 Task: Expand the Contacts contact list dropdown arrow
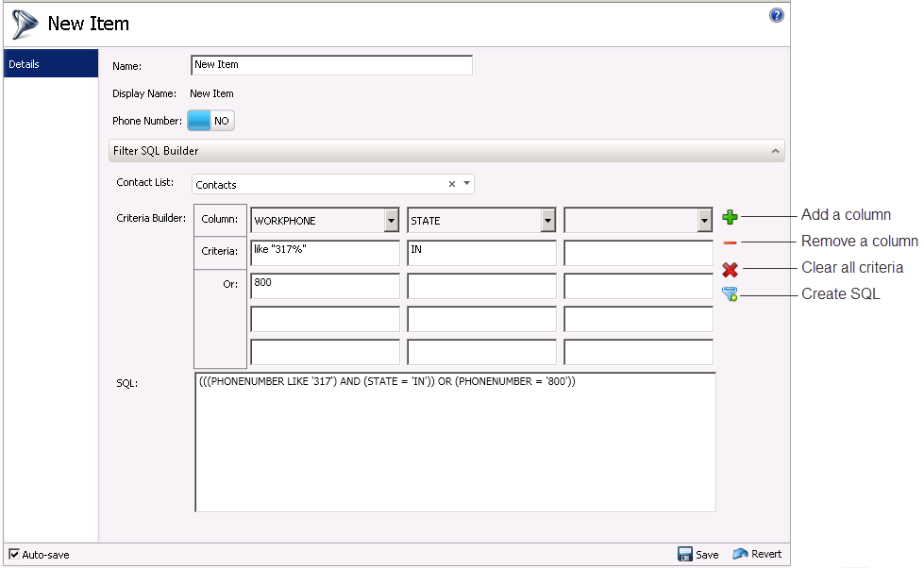point(466,184)
